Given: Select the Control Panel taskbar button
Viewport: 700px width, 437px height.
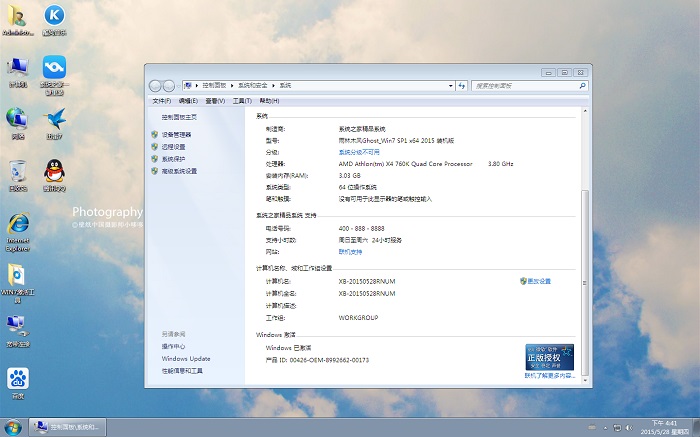Looking at the screenshot, I should click(68, 427).
